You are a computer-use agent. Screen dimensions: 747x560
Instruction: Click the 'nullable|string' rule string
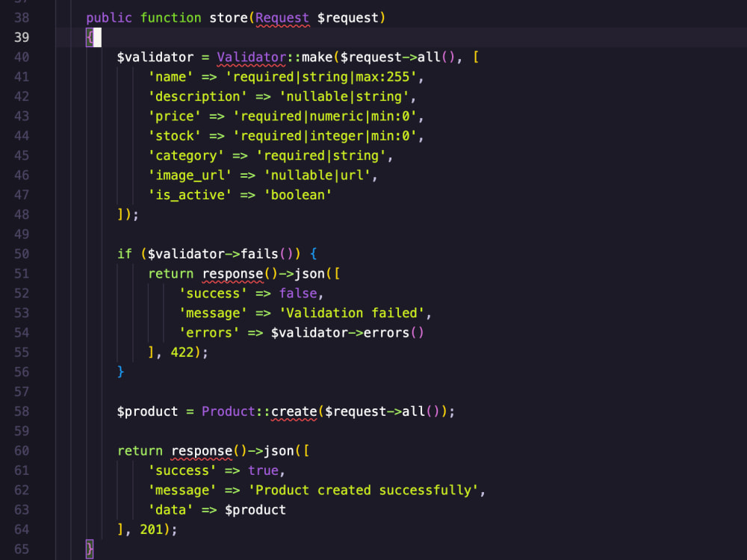pos(344,96)
